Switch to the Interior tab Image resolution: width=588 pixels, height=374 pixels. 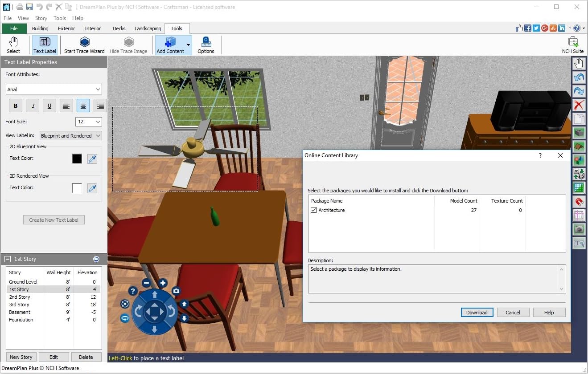click(93, 28)
